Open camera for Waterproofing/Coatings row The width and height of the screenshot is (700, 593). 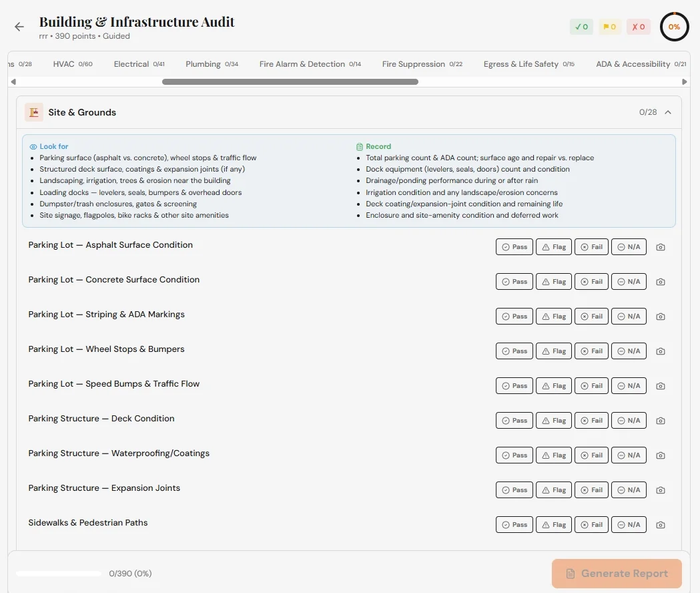pyautogui.click(x=660, y=455)
